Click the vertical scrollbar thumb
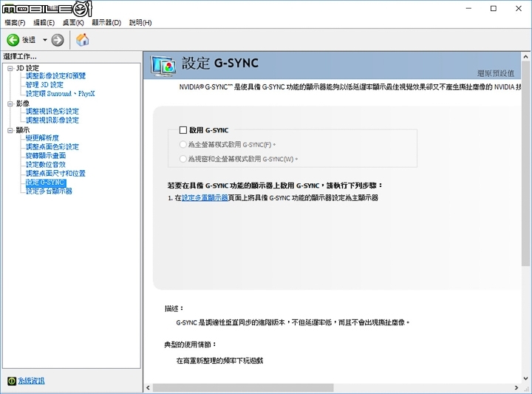The height and width of the screenshot is (394, 532). tap(525, 163)
